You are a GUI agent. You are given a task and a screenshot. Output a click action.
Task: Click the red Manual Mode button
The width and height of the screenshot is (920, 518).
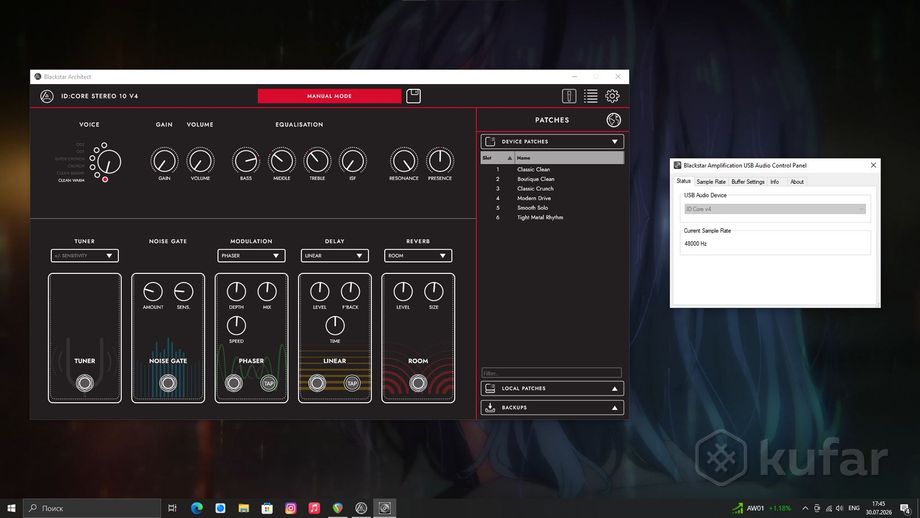pyautogui.click(x=329, y=96)
